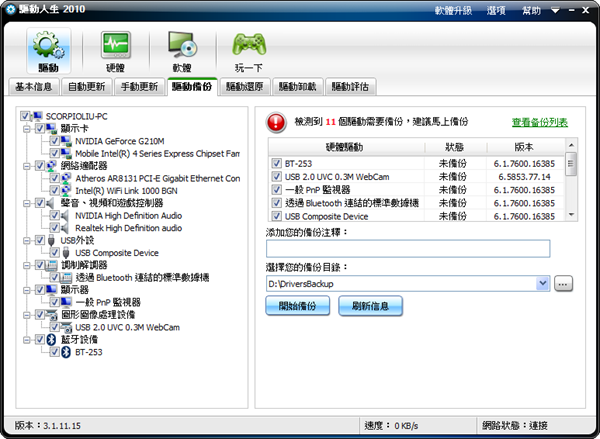Image resolution: width=600 pixels, height=439 pixels.
Task: Collapse the 圖形圖像處理設備 tree node
Action: (26, 315)
